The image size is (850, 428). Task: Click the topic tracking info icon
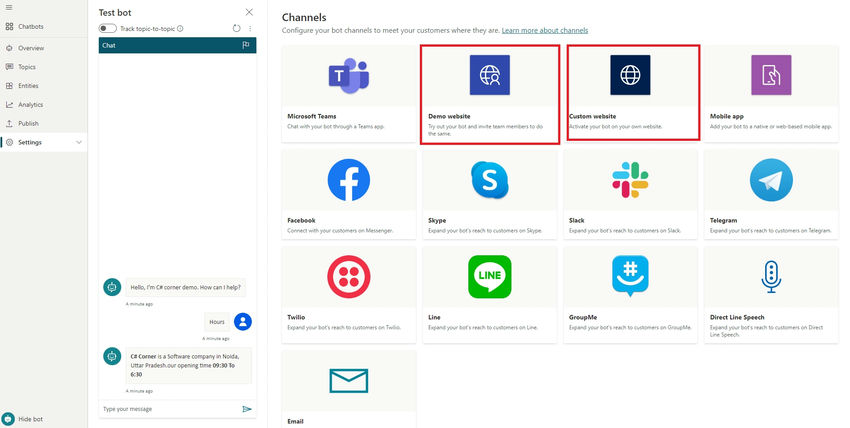[180, 29]
